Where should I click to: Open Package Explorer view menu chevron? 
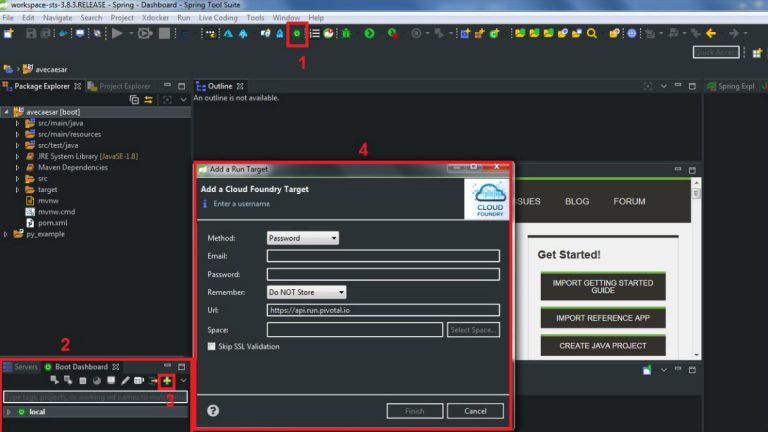pyautogui.click(x=183, y=100)
